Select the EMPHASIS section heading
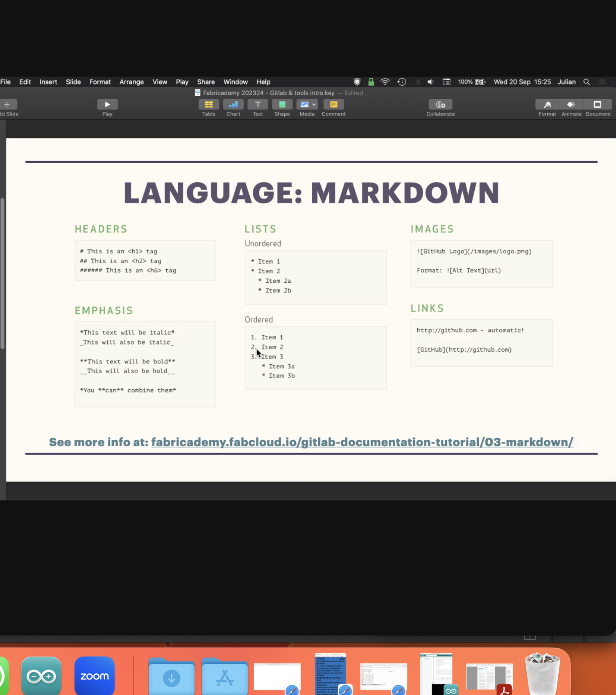This screenshot has width=616, height=695. point(104,311)
